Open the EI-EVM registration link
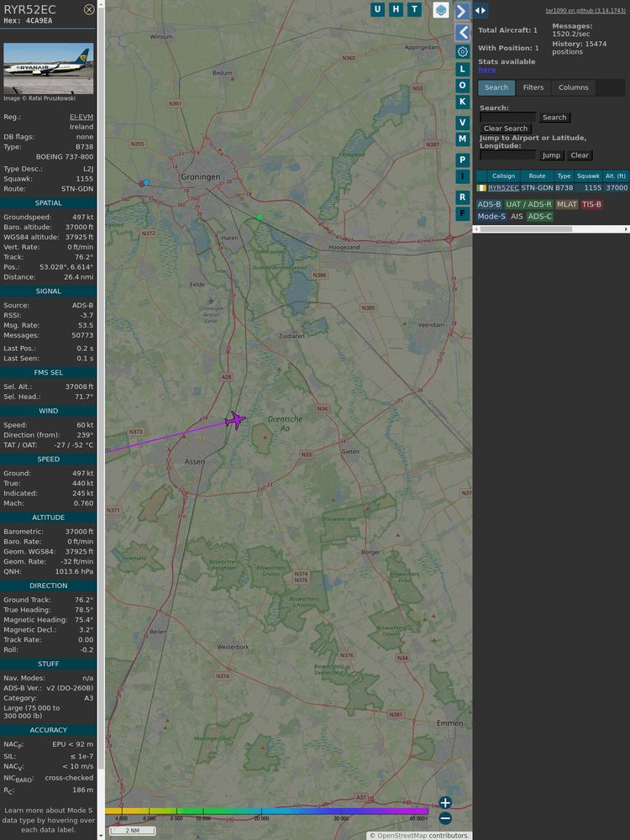The height and width of the screenshot is (840, 630). click(81, 117)
